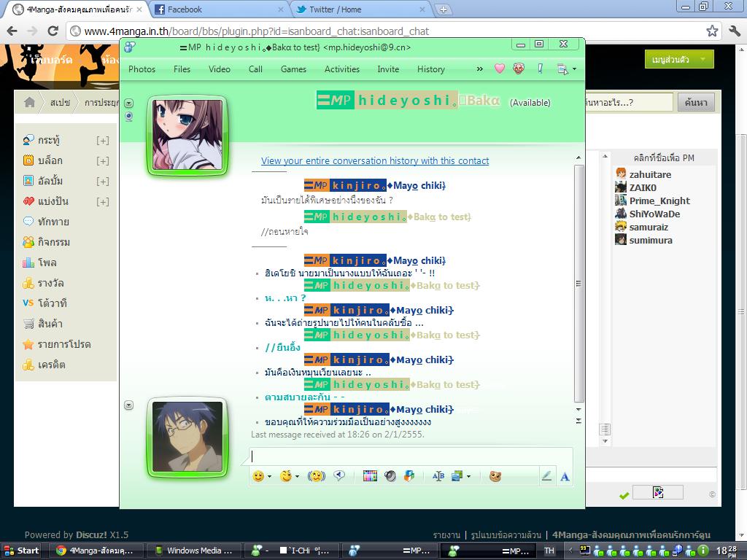The height and width of the screenshot is (560, 747).
Task: Open the background picture chooser icon
Action: point(457,476)
